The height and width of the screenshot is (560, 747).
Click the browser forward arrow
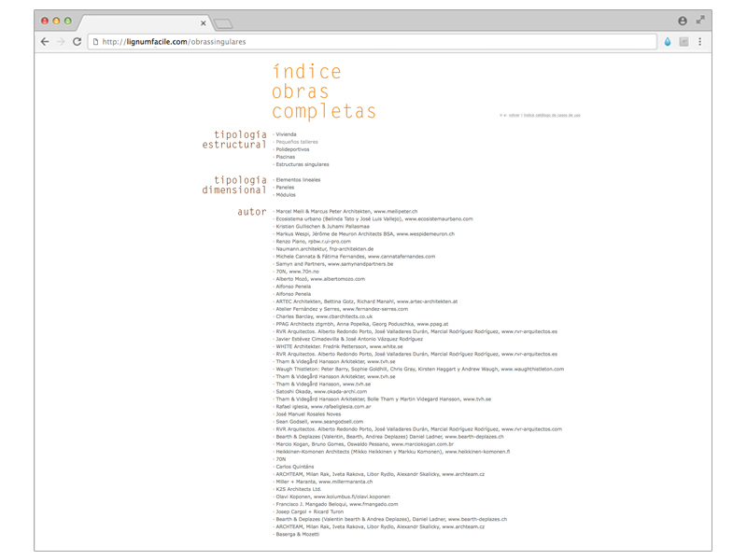click(61, 42)
